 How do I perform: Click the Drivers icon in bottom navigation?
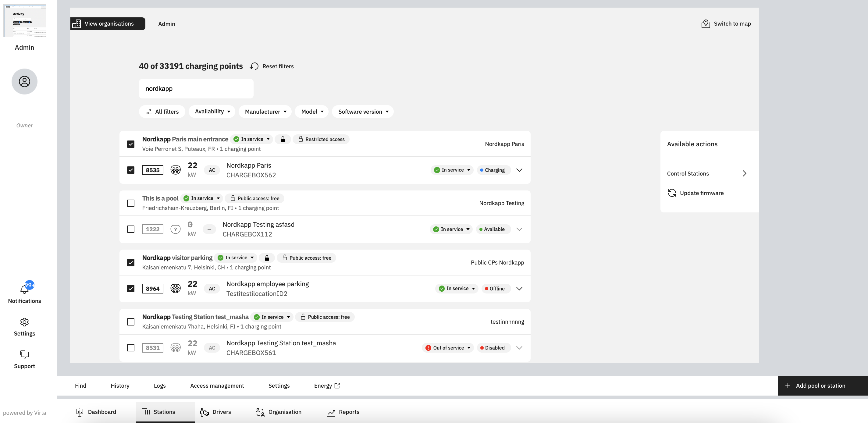coord(204,412)
